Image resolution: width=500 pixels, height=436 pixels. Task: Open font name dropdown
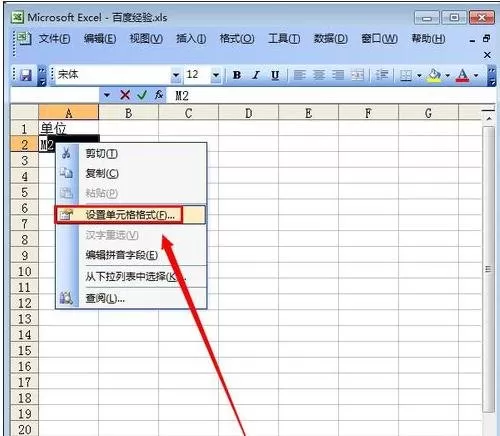coord(176,75)
